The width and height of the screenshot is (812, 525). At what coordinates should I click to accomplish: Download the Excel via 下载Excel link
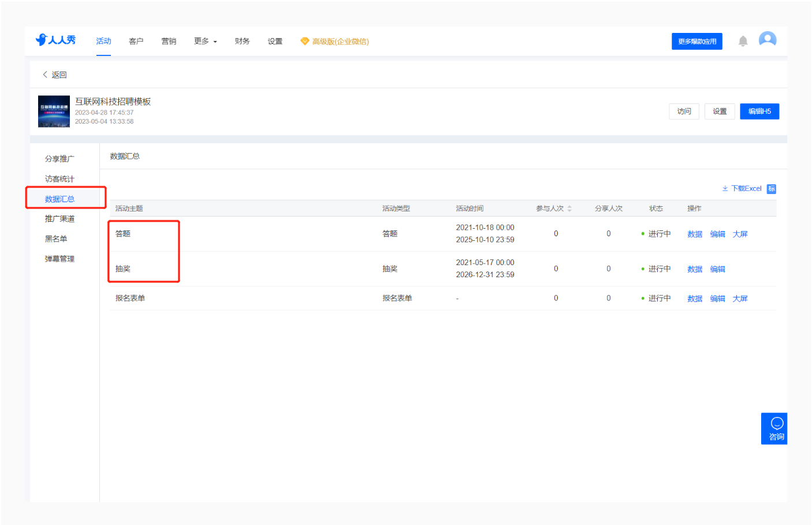[742, 189]
